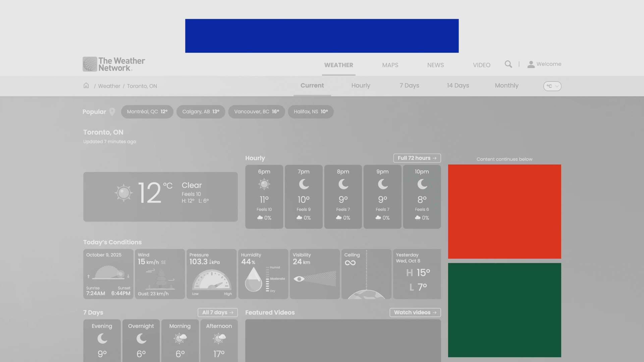Open the °C temperature unit dropdown
The width and height of the screenshot is (644, 362).
pos(552,86)
